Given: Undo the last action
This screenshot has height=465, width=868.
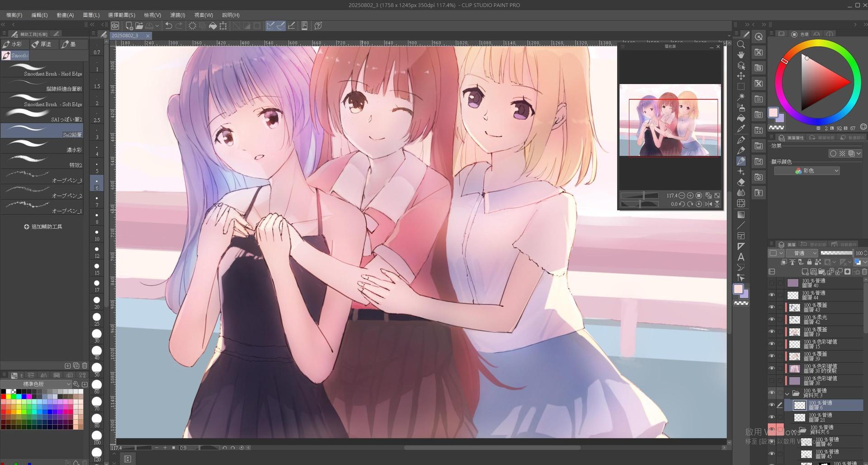Looking at the screenshot, I should click(x=168, y=26).
